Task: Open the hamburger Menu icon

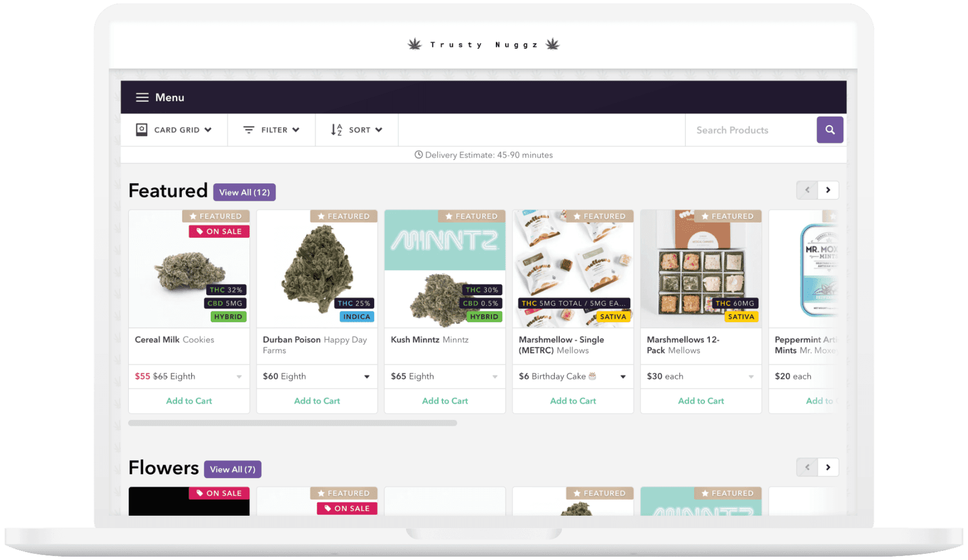Action: coord(142,97)
